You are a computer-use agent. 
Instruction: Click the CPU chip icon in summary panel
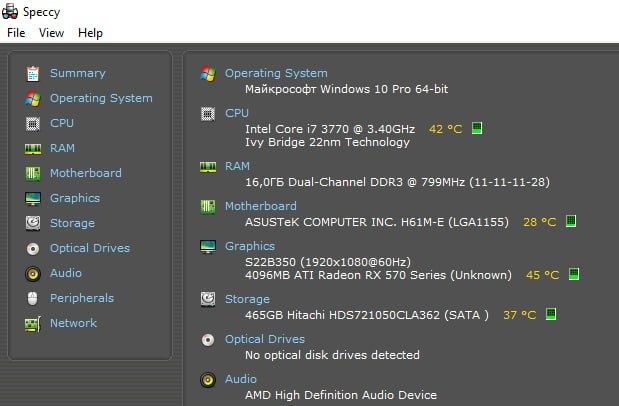[208, 114]
